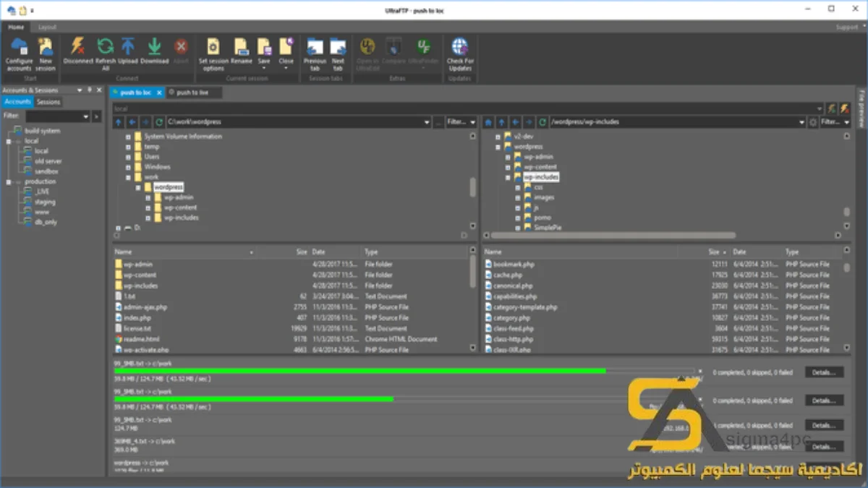The height and width of the screenshot is (488, 868).
Task: Open the remote path dropdown
Action: (x=802, y=122)
